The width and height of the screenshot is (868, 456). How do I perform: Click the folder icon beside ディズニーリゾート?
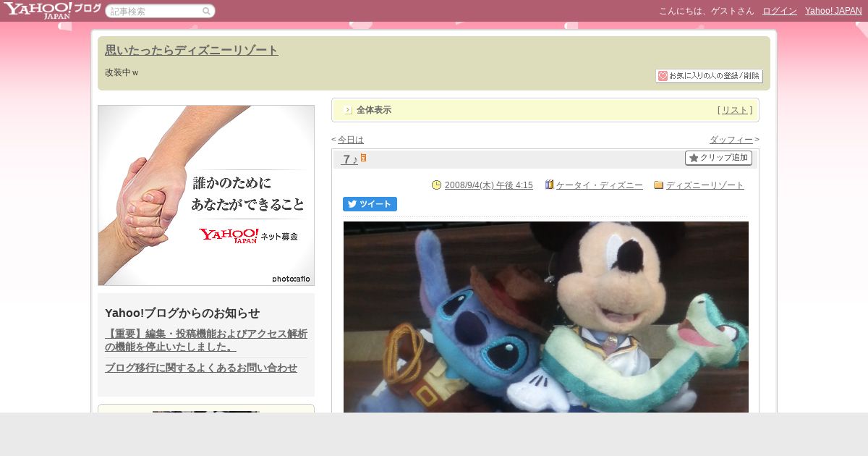coord(658,185)
